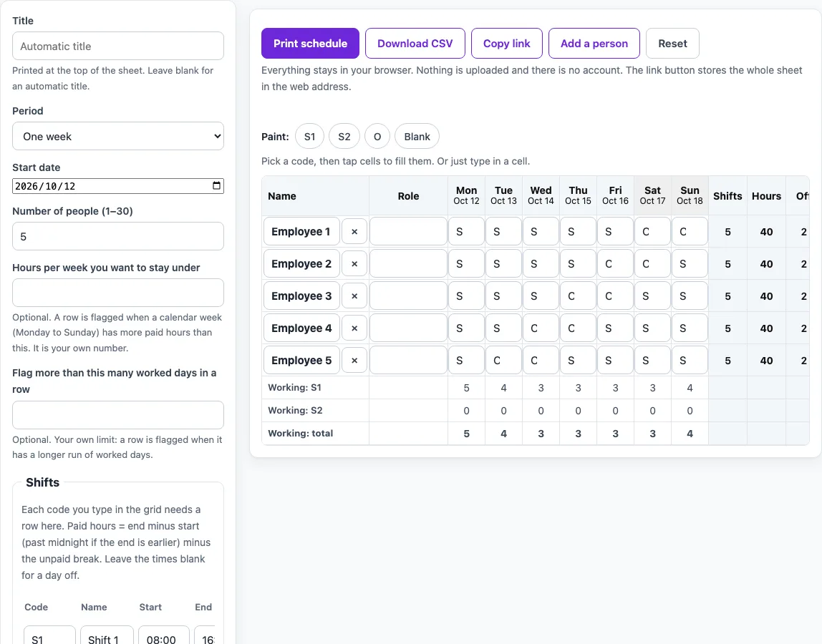
Task: Edit the Employee 4 name field
Action: coord(301,328)
